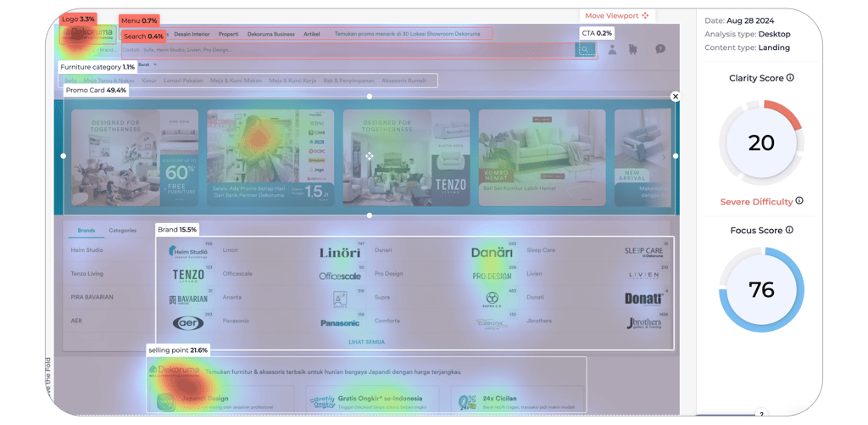Click the Pro Design brand logo
The width and height of the screenshot is (868, 425).
pyautogui.click(x=492, y=276)
